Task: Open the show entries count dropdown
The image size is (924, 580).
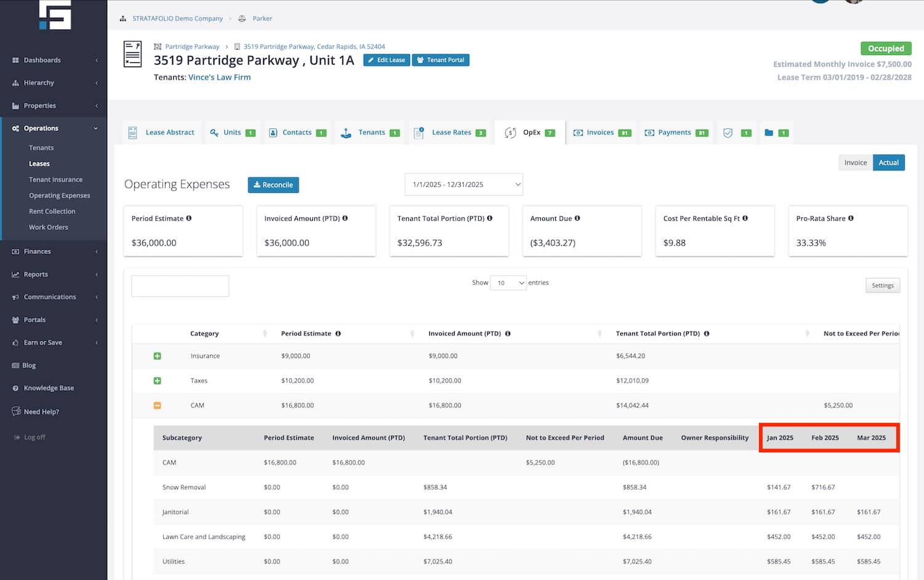Action: (x=508, y=283)
